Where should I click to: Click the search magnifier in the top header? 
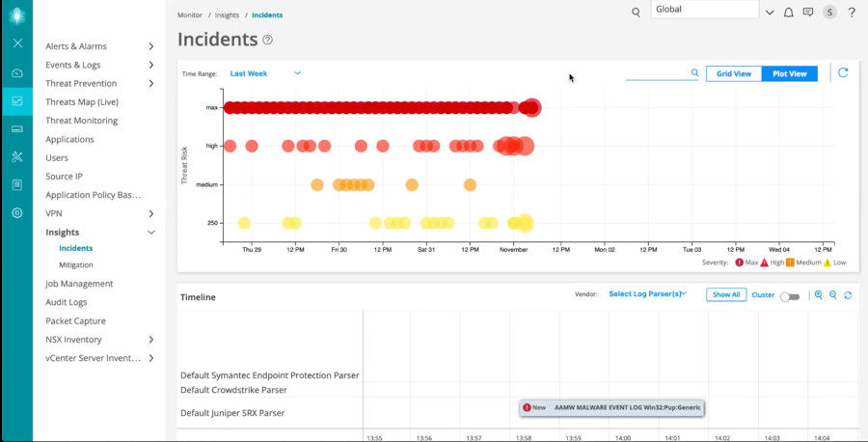pos(636,13)
